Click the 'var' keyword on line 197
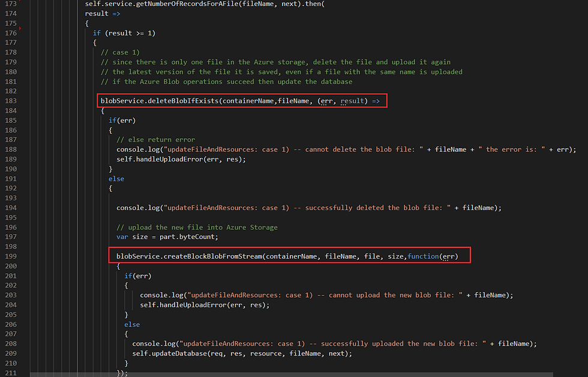Screen dimensions: 588x377 tap(122, 237)
